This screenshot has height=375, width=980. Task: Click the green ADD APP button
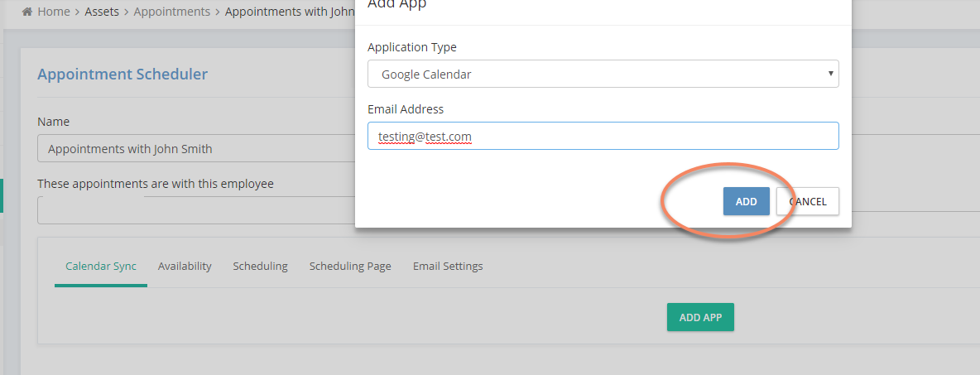pyautogui.click(x=700, y=318)
